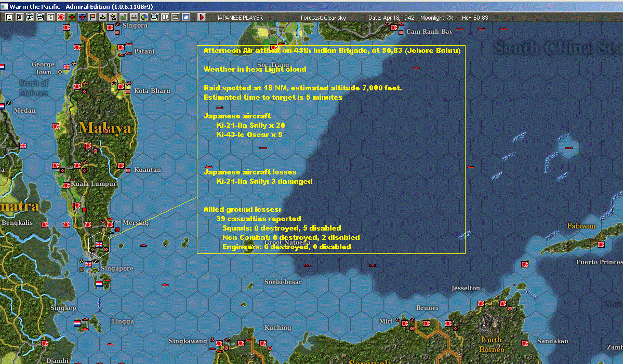
Task: Click the Japanese rising sun toolbar icon
Action: [61, 17]
